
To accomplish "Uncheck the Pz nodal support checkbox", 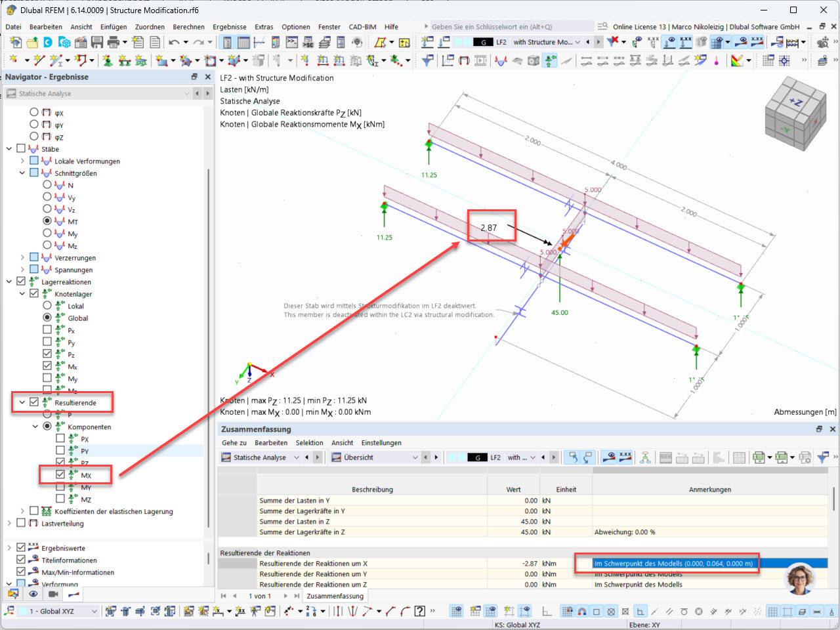I will point(47,354).
